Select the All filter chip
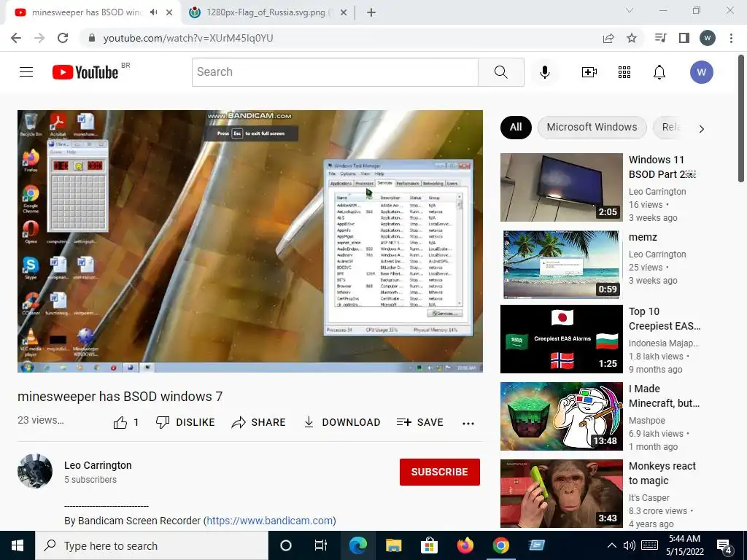The image size is (747, 560). [516, 127]
